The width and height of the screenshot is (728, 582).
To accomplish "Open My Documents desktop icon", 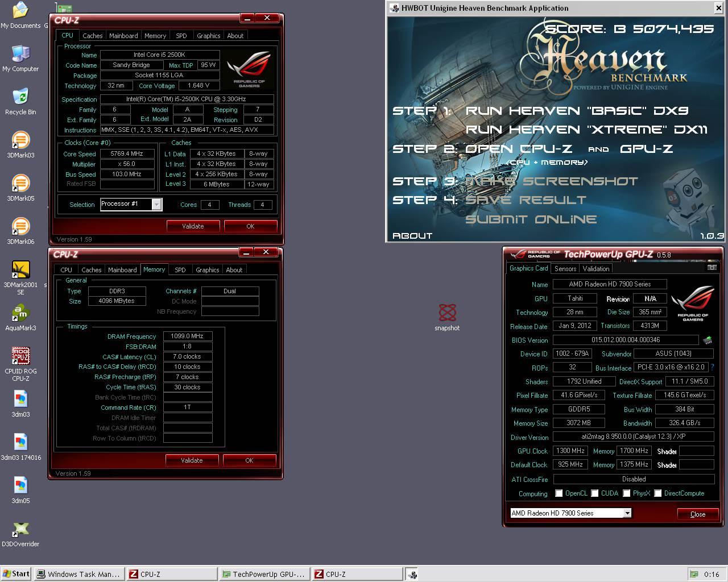I will (20, 15).
